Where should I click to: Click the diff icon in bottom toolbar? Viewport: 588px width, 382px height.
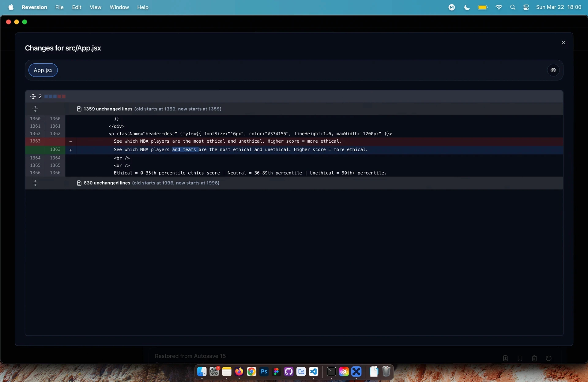click(505, 358)
